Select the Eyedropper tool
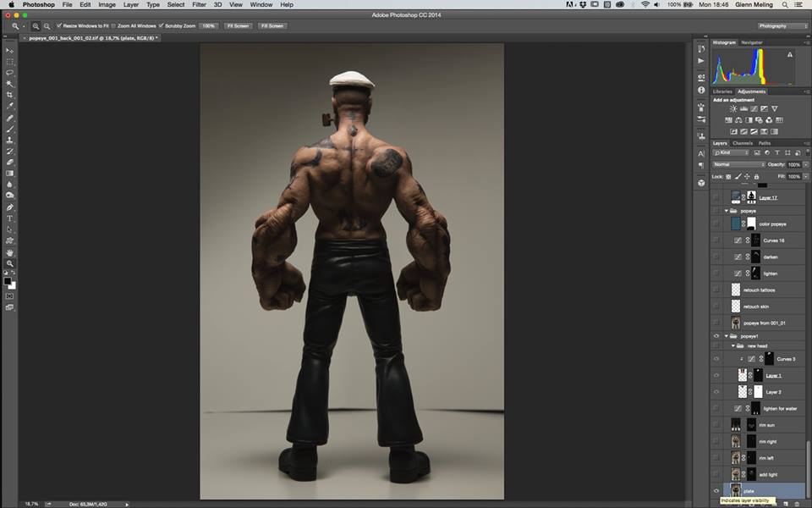This screenshot has height=508, width=812. (10, 106)
